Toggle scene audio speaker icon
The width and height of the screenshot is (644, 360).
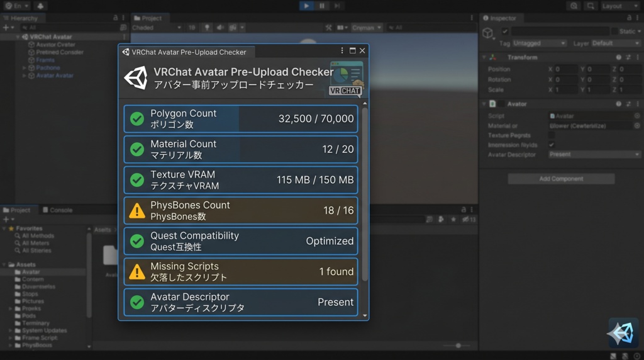[x=219, y=28]
